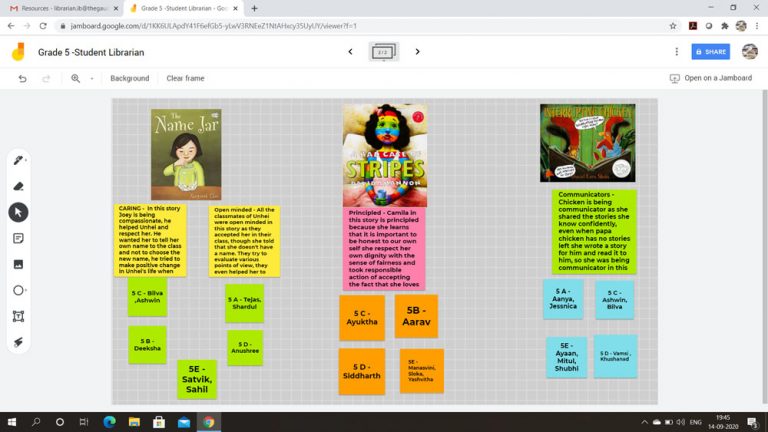Click the Undo arrow

[x=22, y=78]
